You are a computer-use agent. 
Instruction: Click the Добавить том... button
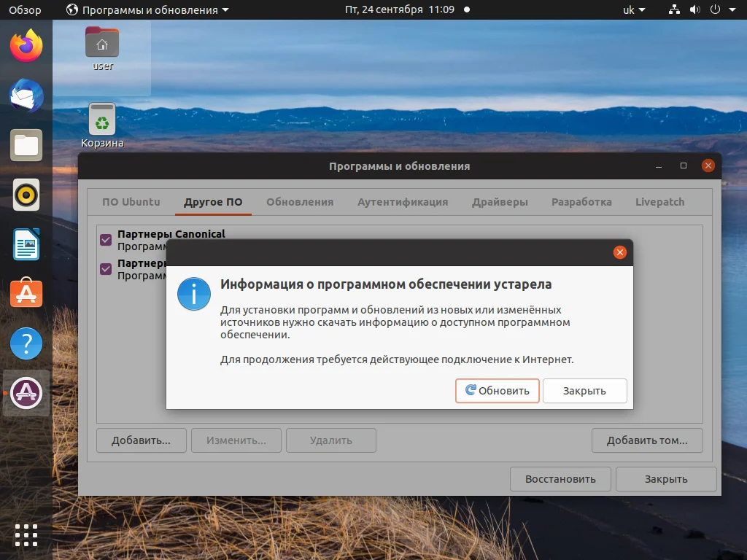click(647, 440)
